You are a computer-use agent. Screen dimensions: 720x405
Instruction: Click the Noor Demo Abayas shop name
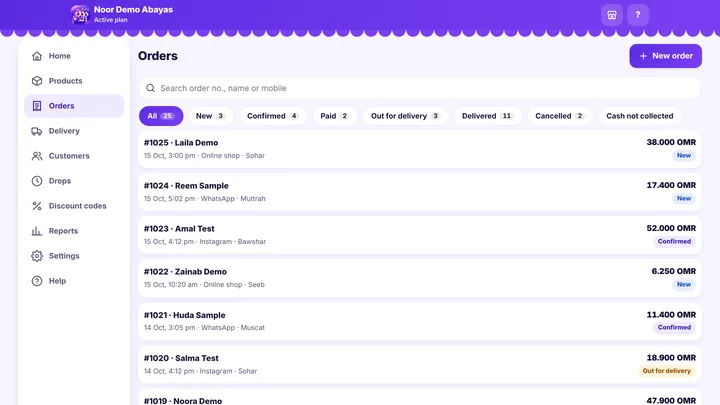click(x=133, y=10)
